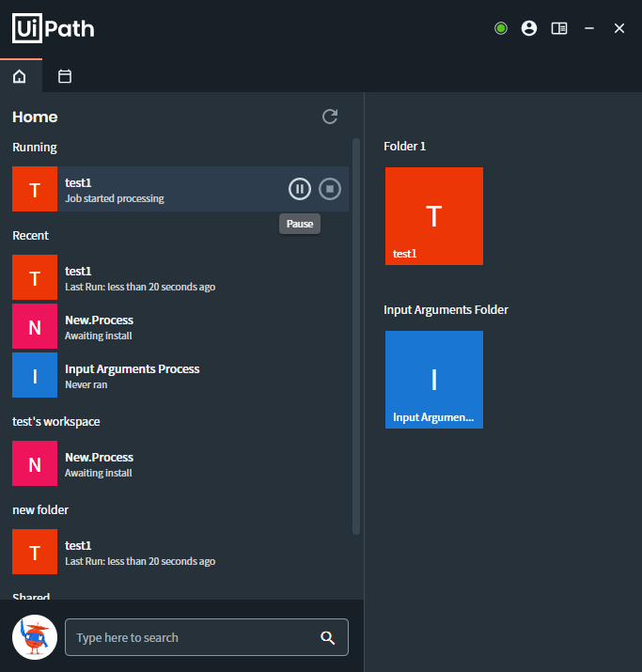
Task: Open the Input Arguments tile
Action: click(434, 380)
